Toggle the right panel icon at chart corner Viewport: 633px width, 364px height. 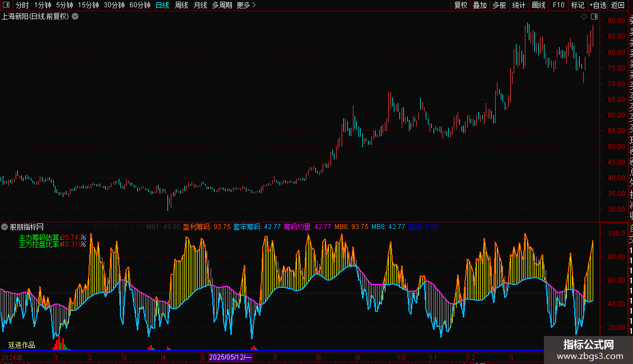click(594, 17)
